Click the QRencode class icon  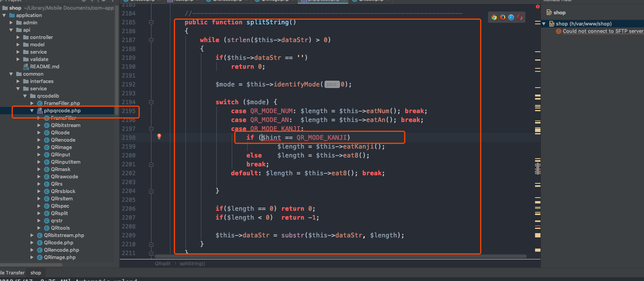pos(47,140)
